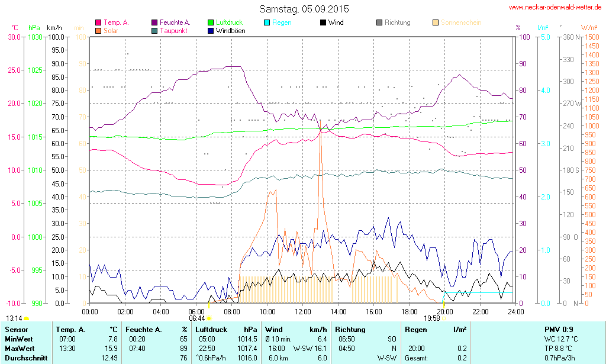Screen dimensions: 606x364
Task: Select the black Wind legend square
Action: point(323,22)
